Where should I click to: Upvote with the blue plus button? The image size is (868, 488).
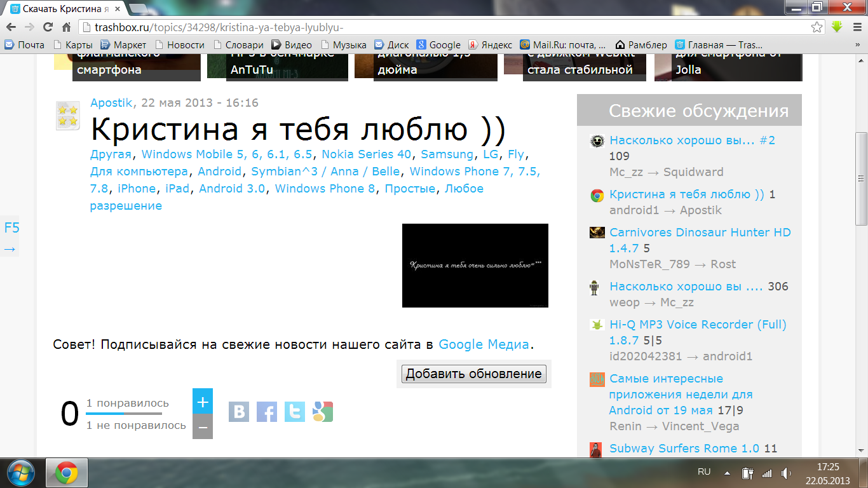point(203,402)
